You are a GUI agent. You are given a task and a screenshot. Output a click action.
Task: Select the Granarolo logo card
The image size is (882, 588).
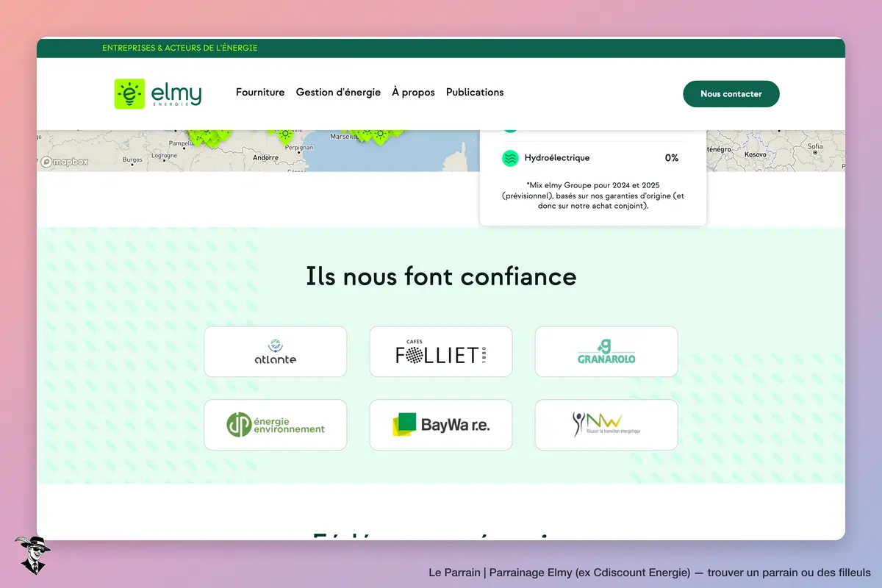click(x=606, y=352)
